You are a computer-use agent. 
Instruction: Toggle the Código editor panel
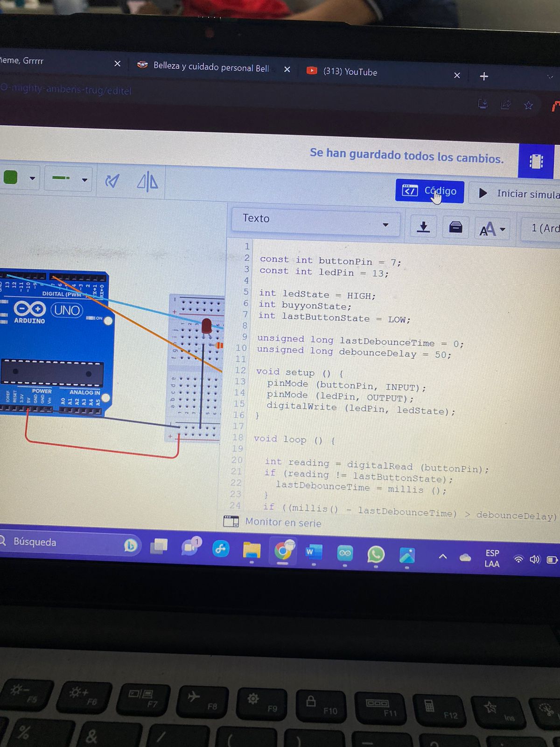click(x=429, y=191)
